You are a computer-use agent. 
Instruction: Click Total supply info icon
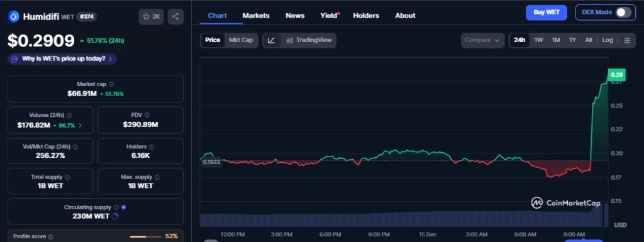pos(67,178)
